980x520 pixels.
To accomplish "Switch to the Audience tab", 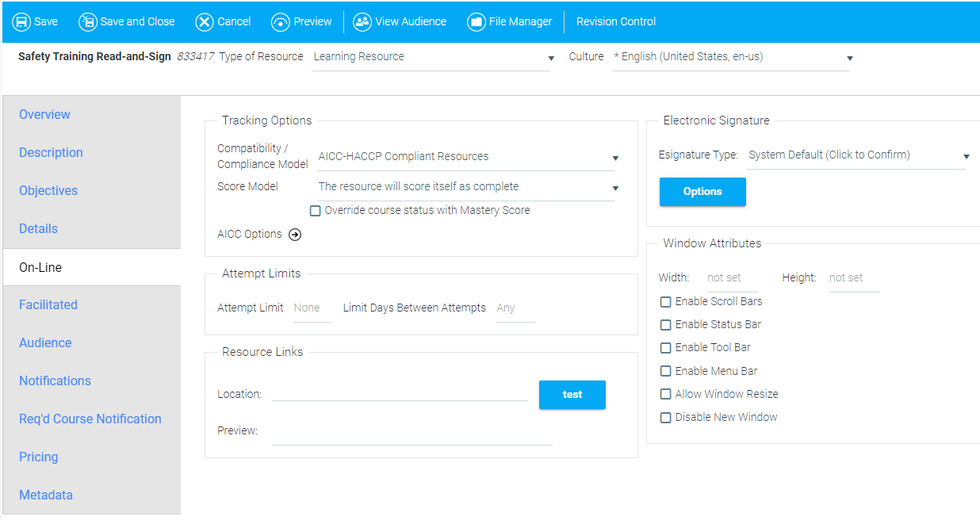I will pyautogui.click(x=45, y=343).
